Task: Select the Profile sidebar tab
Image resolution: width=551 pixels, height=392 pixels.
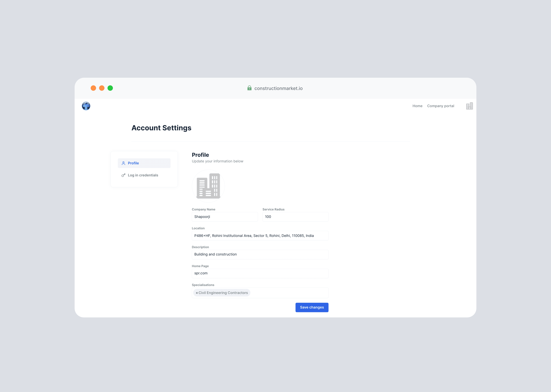Action: click(x=144, y=163)
